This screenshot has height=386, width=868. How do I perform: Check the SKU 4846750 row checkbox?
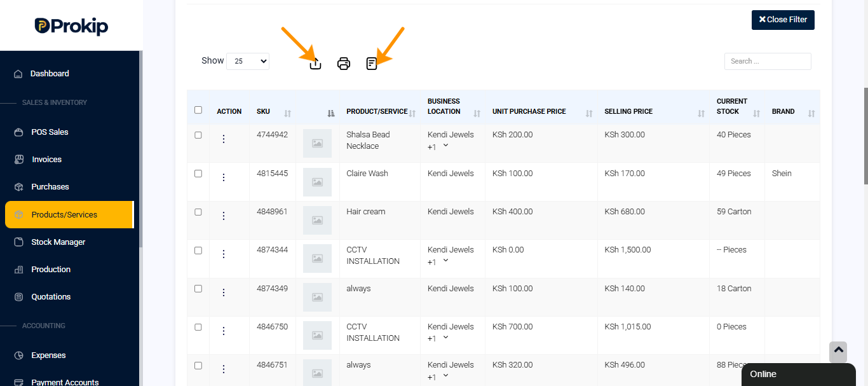tap(198, 327)
